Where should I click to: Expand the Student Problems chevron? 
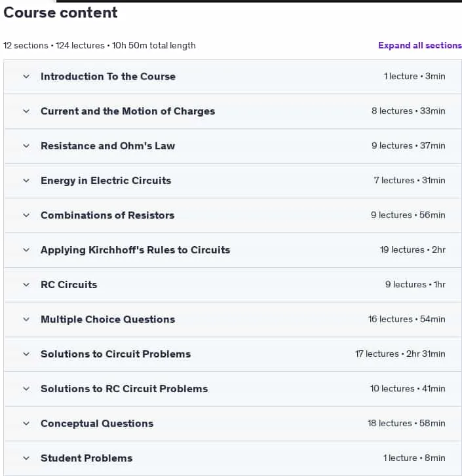click(x=26, y=458)
